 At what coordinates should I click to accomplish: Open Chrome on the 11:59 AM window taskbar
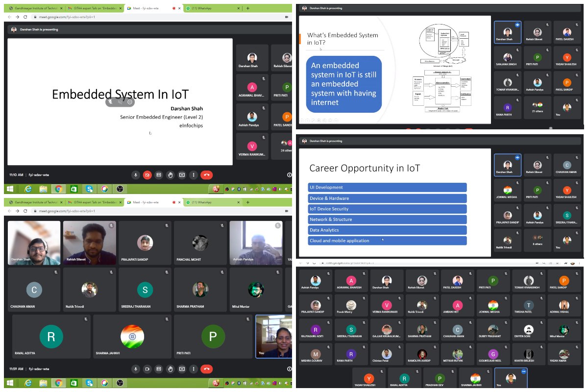[x=58, y=383]
